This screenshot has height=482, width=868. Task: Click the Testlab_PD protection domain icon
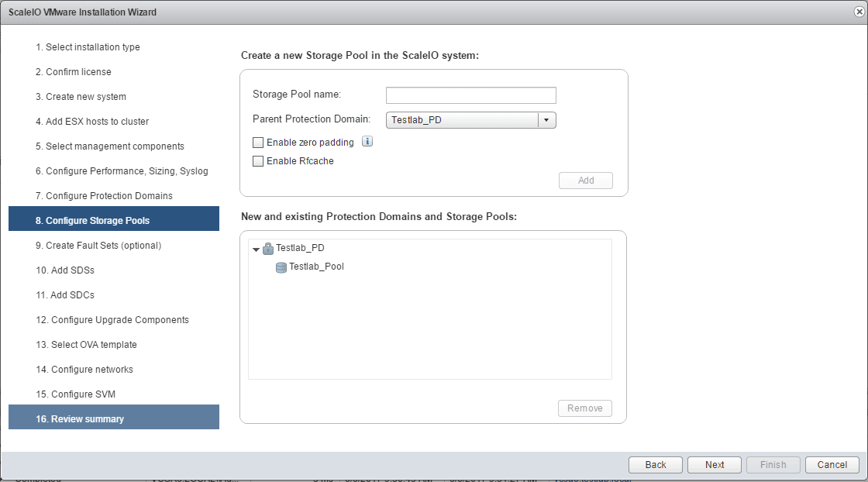pos(268,249)
